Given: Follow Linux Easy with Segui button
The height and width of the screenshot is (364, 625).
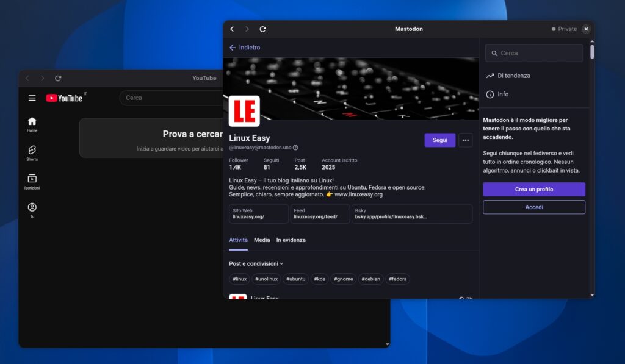Looking at the screenshot, I should (439, 140).
